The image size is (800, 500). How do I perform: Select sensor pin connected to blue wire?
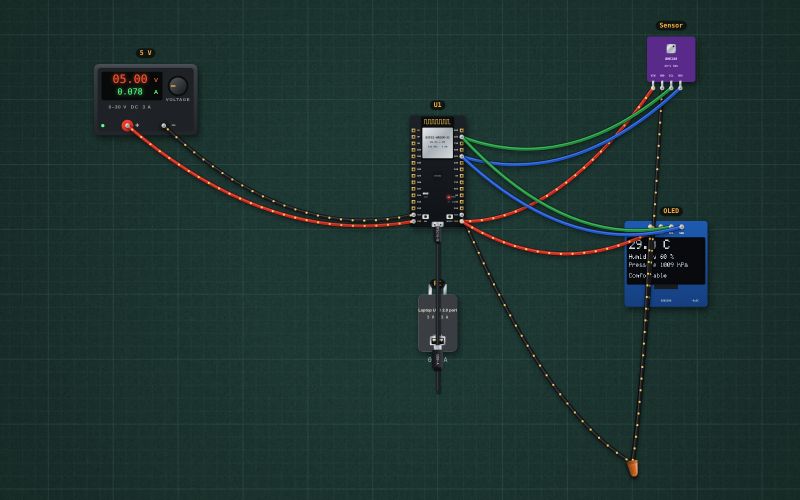[680, 88]
